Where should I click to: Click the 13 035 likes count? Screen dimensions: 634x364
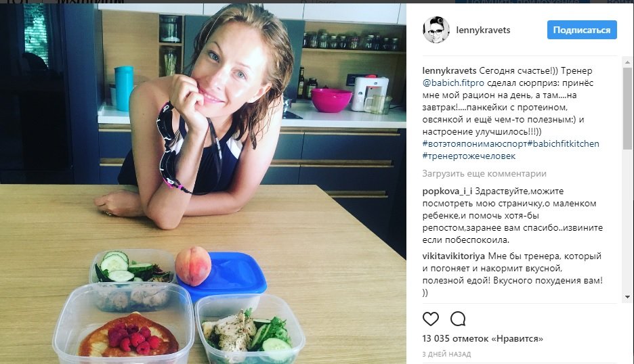(483, 338)
